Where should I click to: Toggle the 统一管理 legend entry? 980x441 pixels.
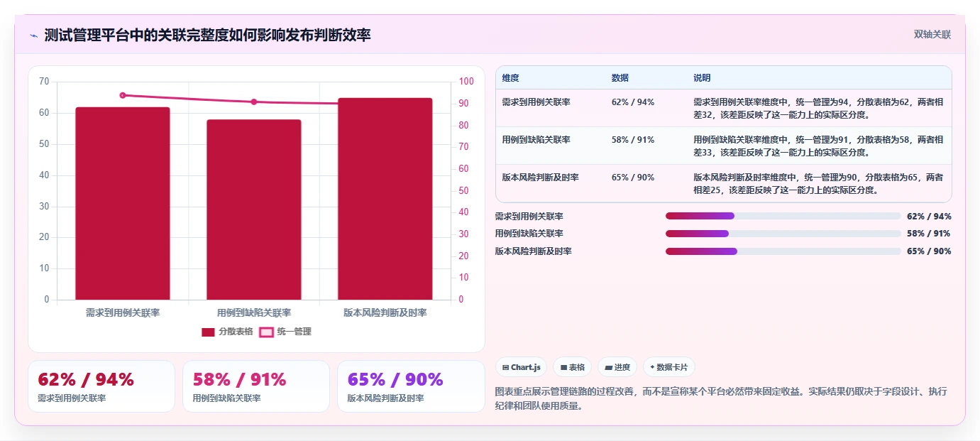tap(285, 332)
